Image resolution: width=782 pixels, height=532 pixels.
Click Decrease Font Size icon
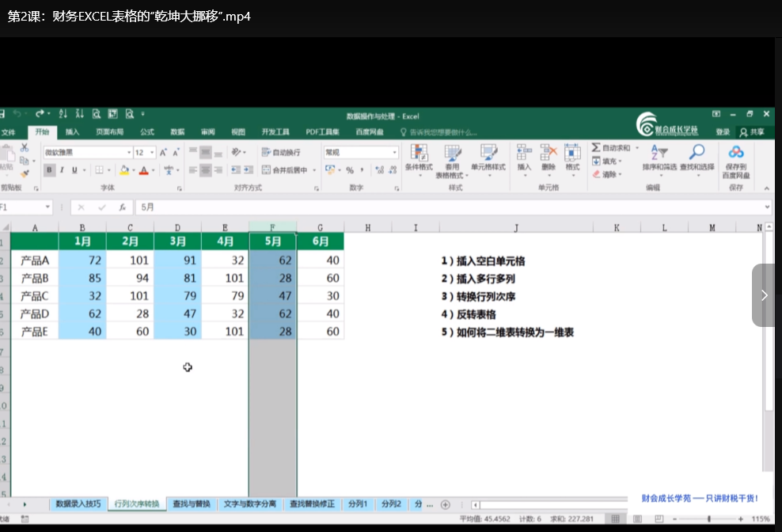pyautogui.click(x=176, y=153)
